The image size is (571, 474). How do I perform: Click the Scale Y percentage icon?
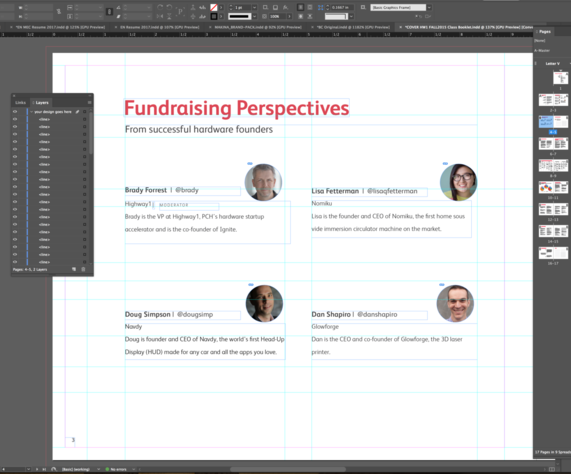(70, 16)
